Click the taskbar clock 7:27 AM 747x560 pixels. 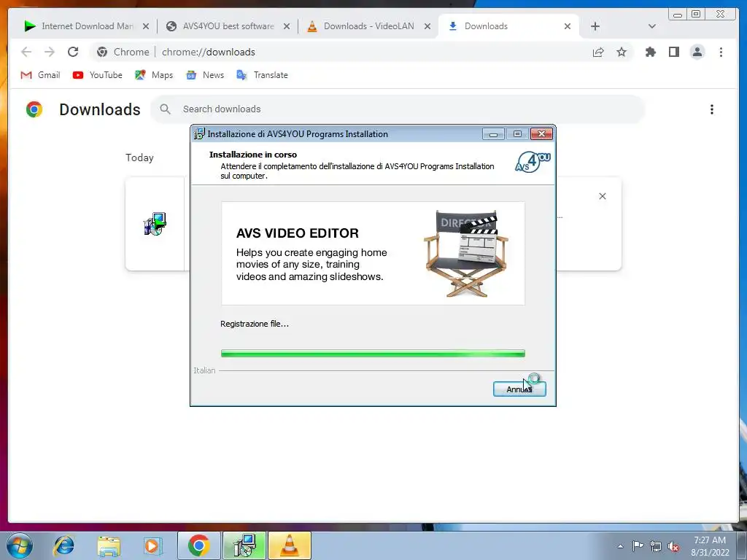710,540
